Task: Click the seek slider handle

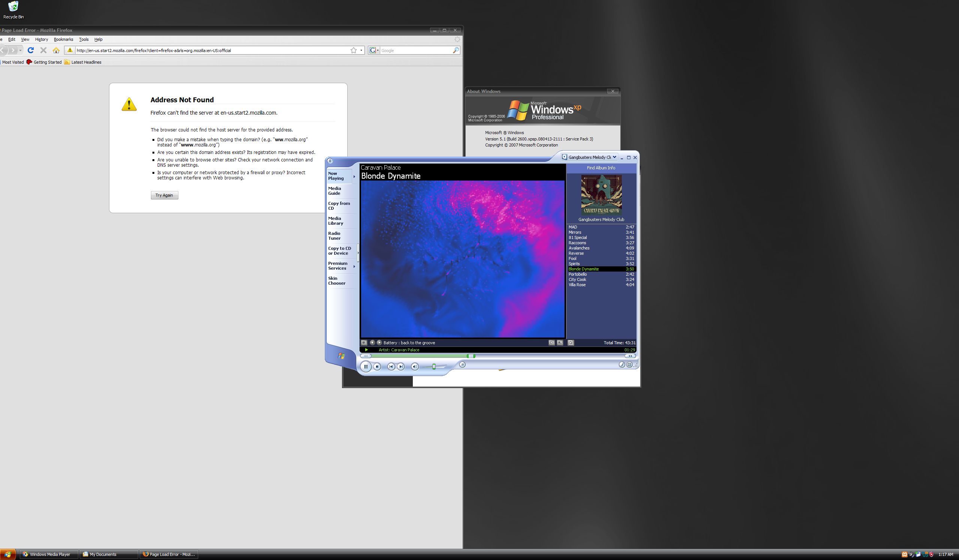Action: coord(471,356)
